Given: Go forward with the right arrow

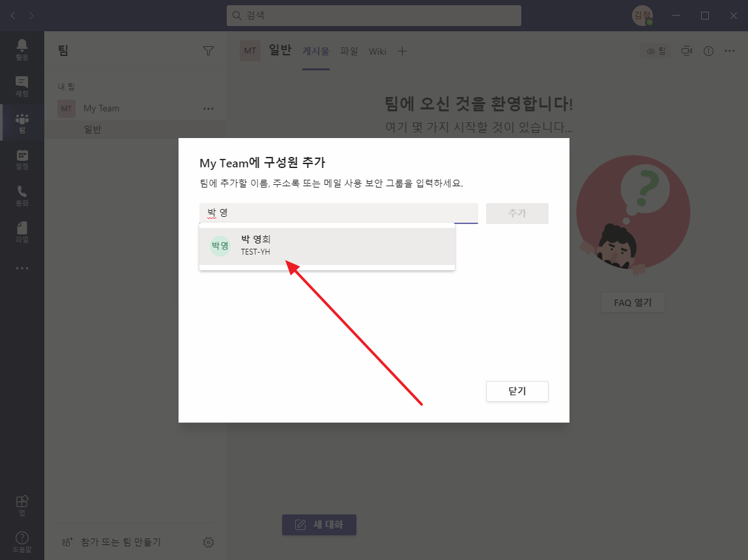Looking at the screenshot, I should pos(31,16).
